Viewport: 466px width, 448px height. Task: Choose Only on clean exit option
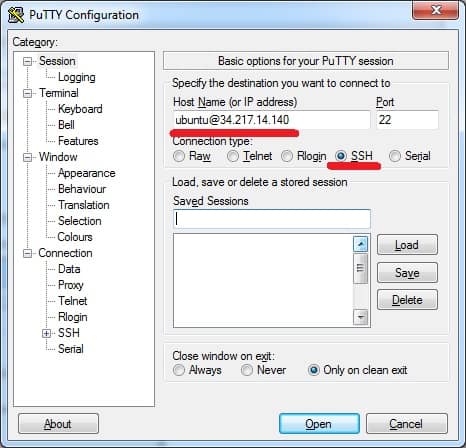point(314,370)
